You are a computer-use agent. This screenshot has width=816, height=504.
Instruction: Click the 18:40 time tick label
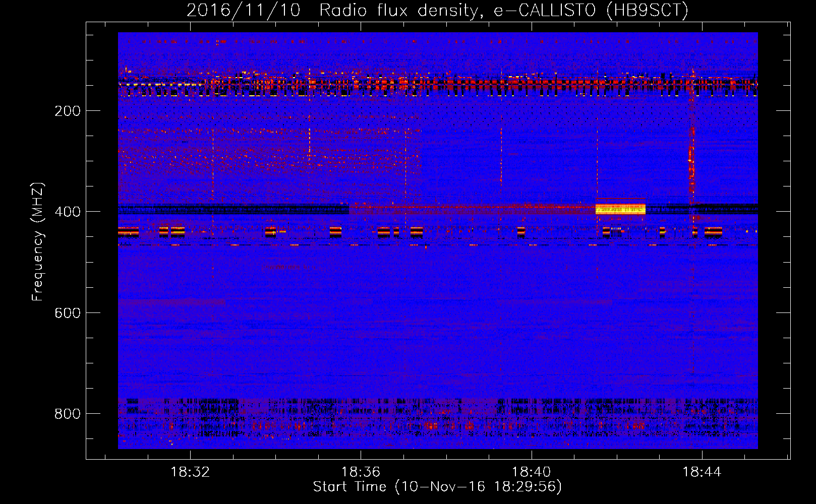[531, 472]
